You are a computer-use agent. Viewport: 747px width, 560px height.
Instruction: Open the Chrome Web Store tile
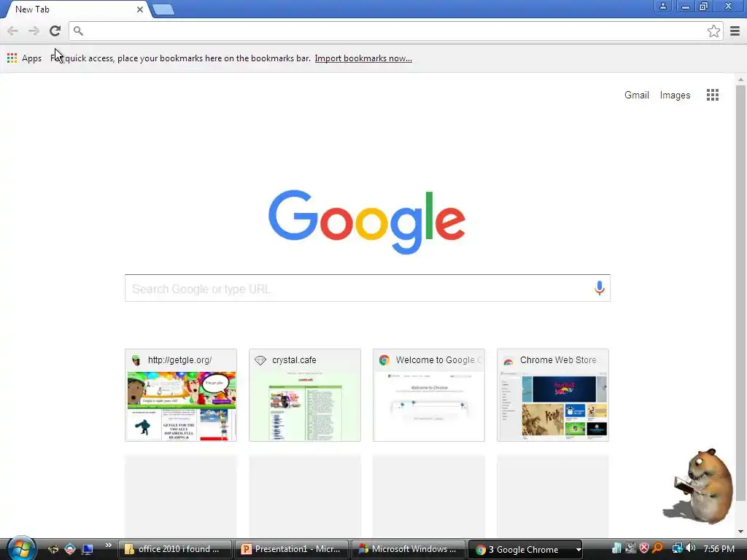[x=553, y=395]
